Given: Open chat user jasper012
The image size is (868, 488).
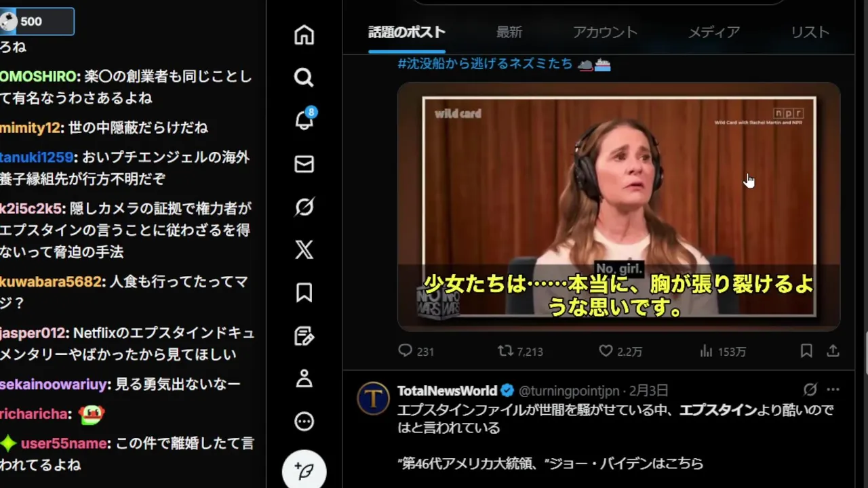Looking at the screenshot, I should [x=33, y=333].
